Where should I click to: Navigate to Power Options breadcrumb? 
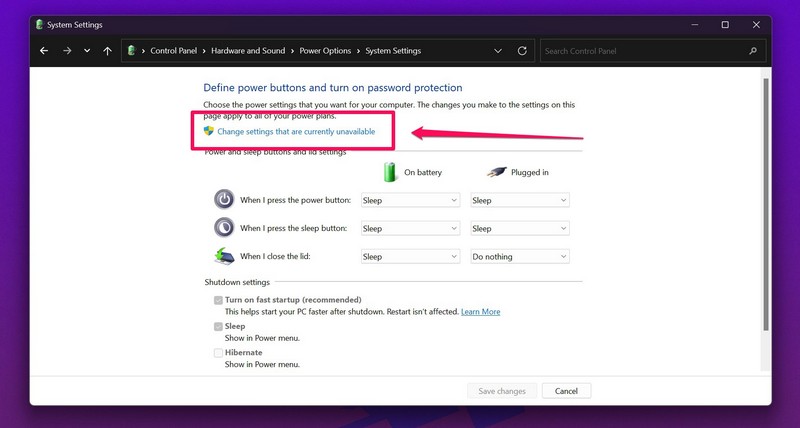click(325, 51)
